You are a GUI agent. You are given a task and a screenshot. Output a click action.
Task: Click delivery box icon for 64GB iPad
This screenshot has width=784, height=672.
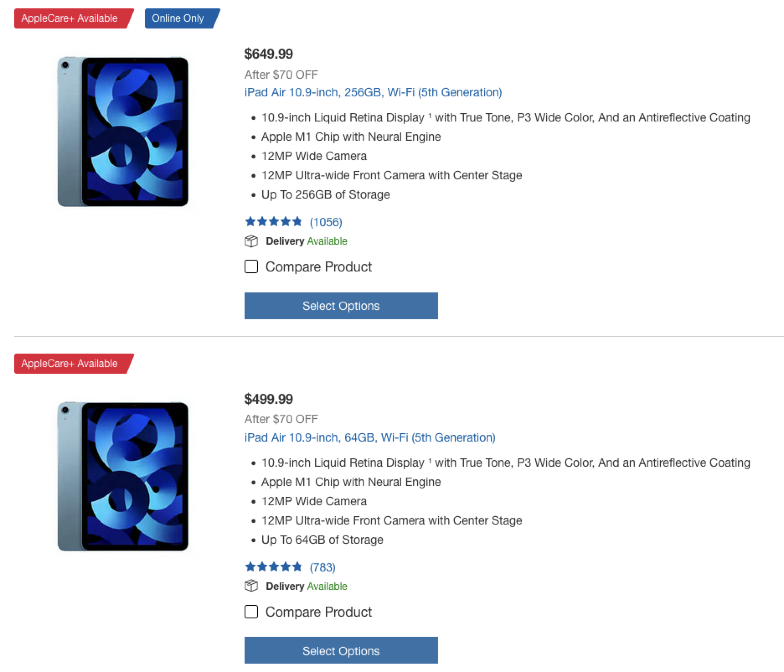[251, 586]
